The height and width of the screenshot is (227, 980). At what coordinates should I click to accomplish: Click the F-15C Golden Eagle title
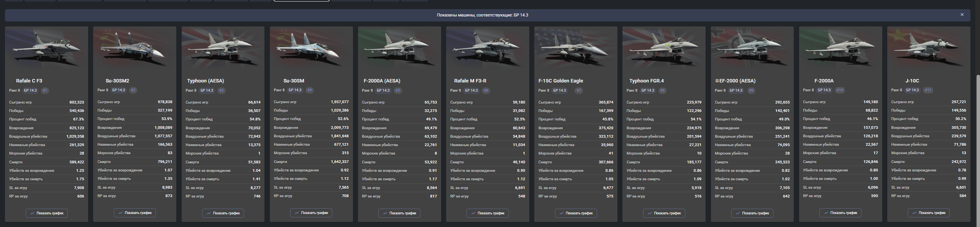tap(561, 81)
